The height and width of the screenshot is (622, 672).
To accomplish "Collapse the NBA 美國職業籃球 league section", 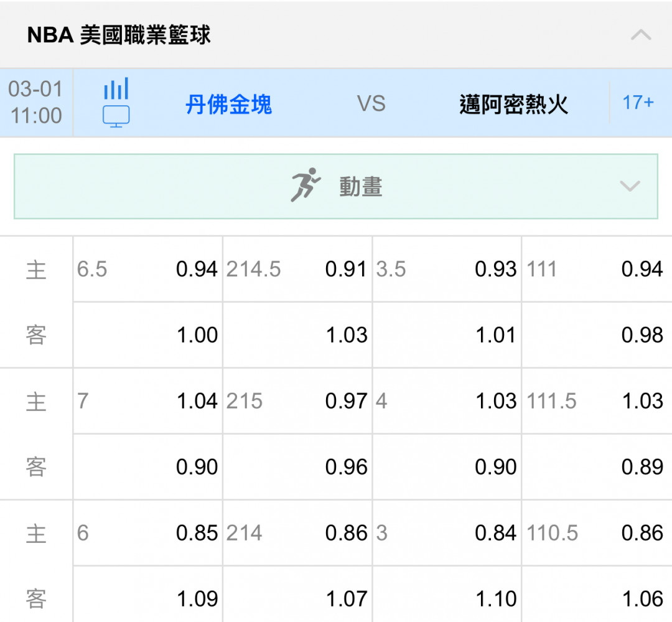I will [641, 35].
